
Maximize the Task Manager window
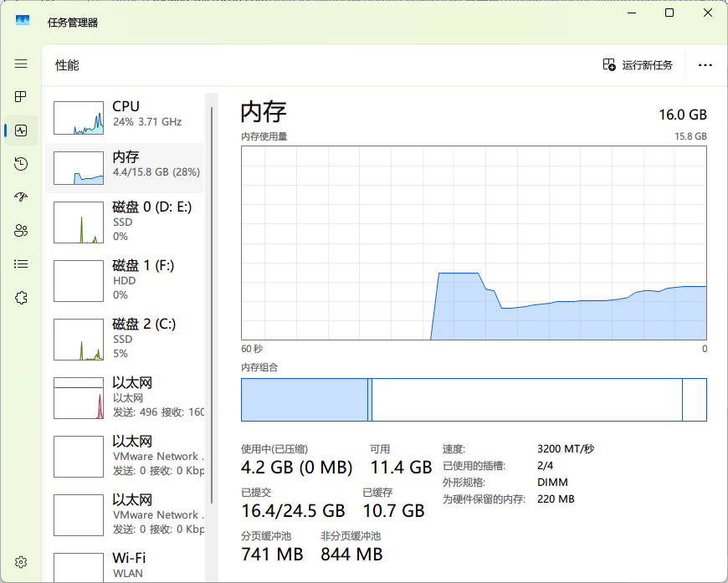click(x=669, y=13)
